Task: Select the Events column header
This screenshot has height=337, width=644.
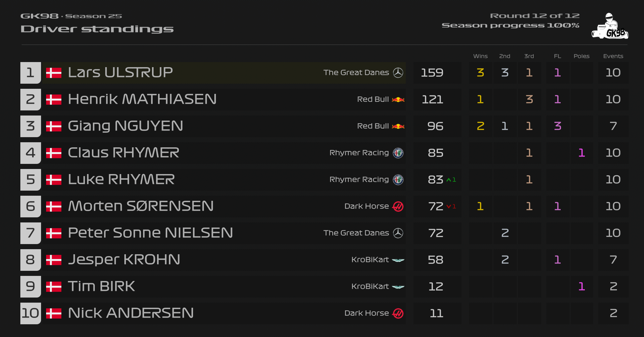Action: 613,56
